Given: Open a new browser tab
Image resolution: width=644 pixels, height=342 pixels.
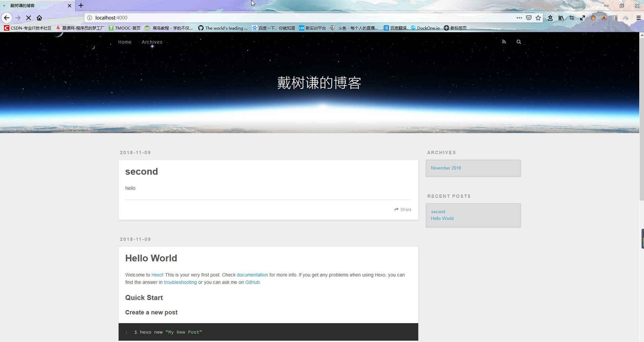Looking at the screenshot, I should [81, 5].
